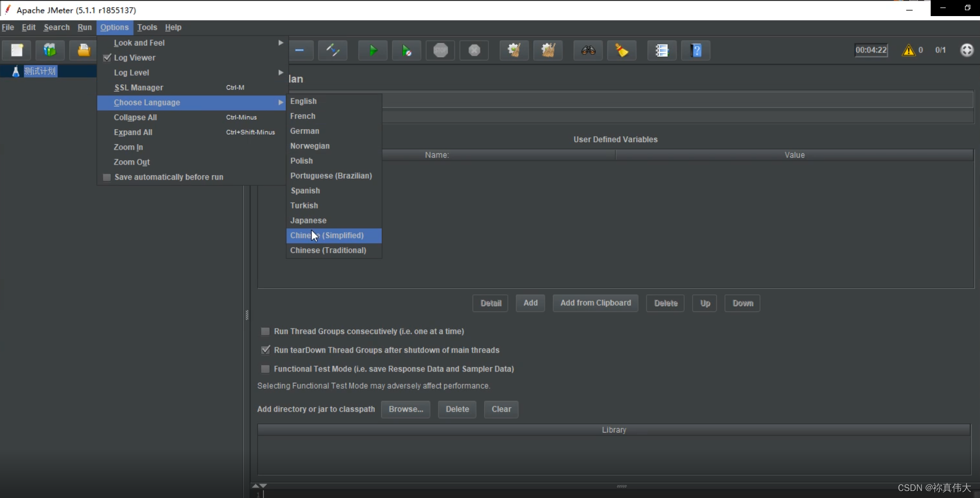Open the Tools menu
Screen dimensions: 980x498
coord(147,27)
